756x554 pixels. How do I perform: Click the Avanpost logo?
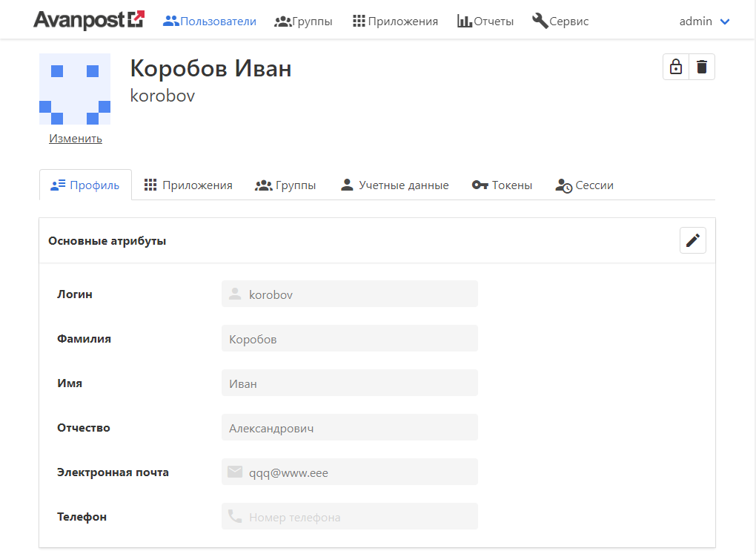(x=89, y=20)
